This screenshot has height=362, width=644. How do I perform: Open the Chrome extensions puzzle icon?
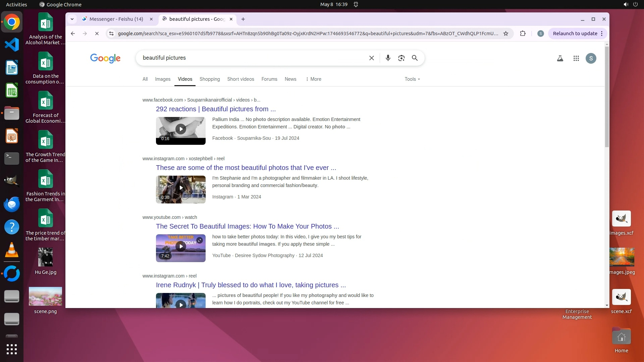(523, 34)
